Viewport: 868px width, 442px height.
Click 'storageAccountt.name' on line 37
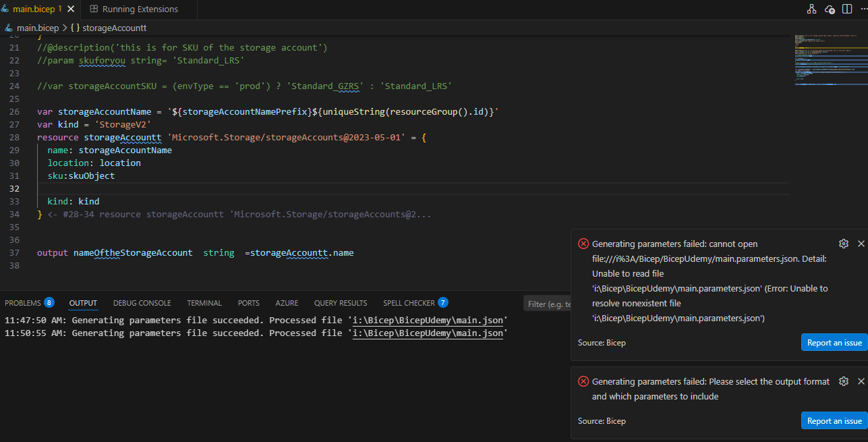[x=302, y=253]
